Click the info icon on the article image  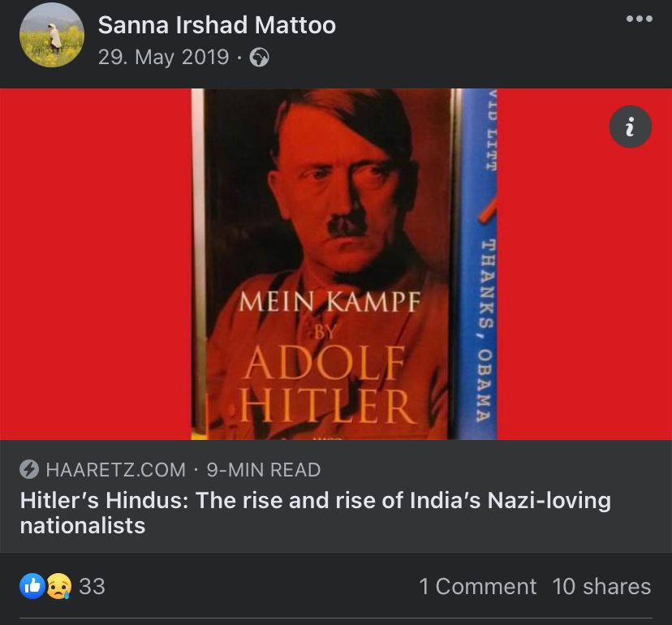[630, 127]
